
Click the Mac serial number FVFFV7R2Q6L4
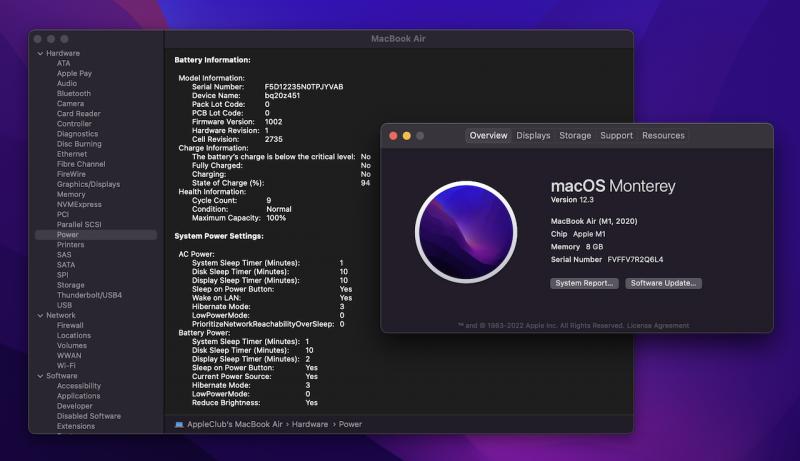pos(635,260)
